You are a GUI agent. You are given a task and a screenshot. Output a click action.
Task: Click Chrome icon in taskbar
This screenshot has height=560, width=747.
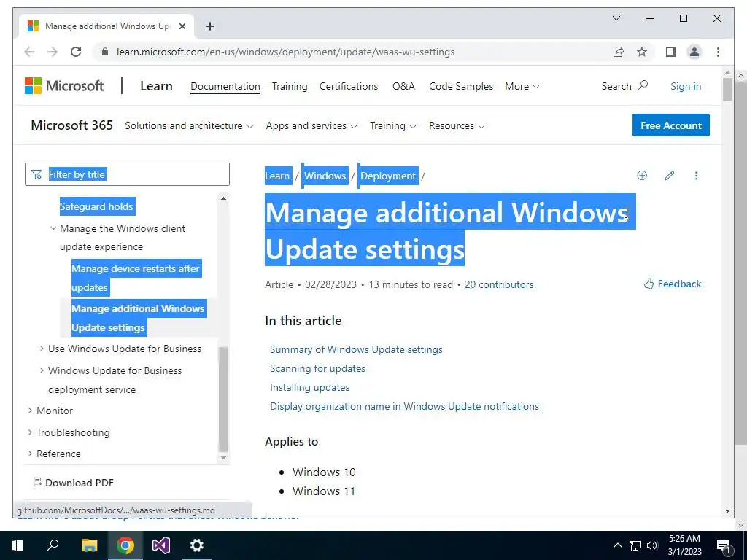tap(125, 545)
